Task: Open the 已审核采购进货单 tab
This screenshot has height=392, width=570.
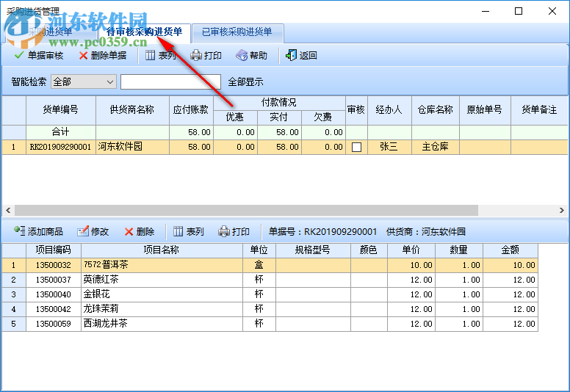Action: 237,32
